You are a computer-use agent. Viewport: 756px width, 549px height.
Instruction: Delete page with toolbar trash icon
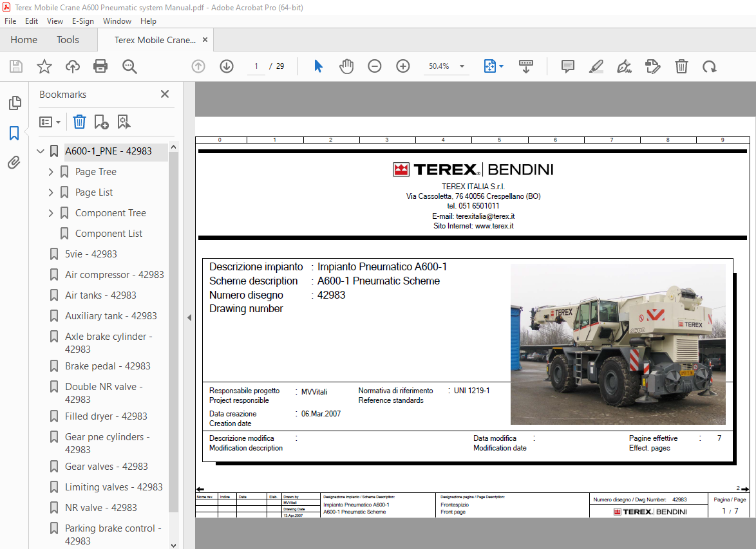(681, 66)
